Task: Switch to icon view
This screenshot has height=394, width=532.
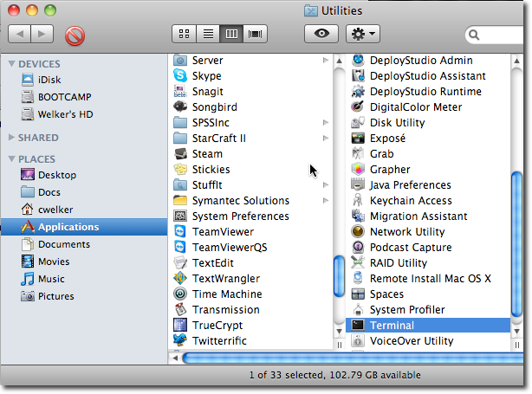Action: [x=185, y=34]
